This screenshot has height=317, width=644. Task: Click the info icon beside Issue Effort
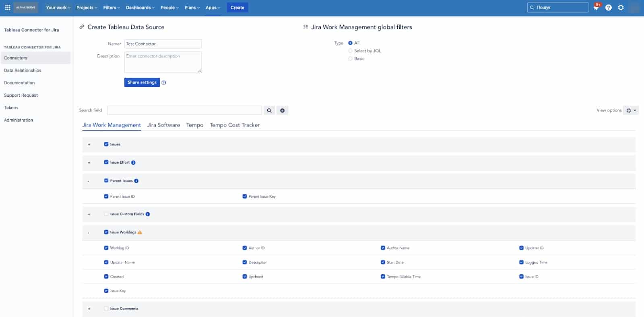click(x=133, y=163)
